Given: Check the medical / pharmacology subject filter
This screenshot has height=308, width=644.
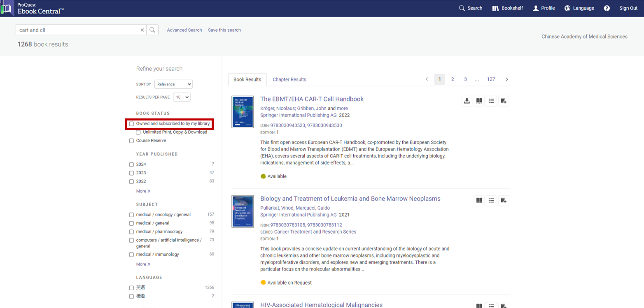Looking at the screenshot, I should coord(132,232).
